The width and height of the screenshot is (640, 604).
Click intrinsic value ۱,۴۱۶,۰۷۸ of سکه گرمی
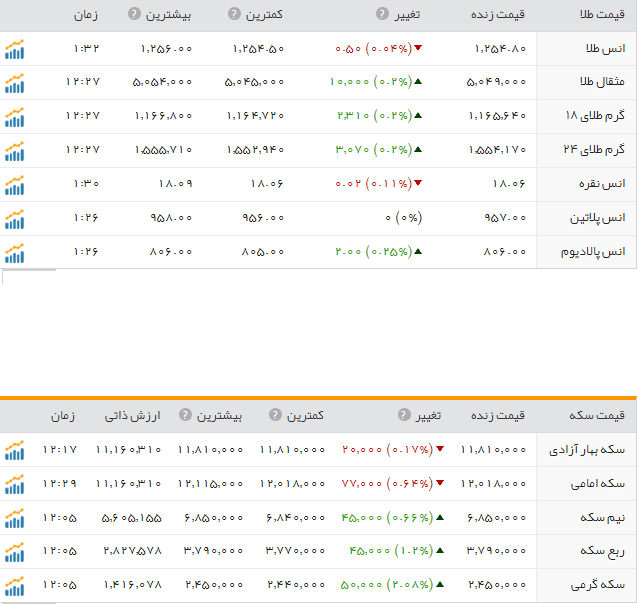(132, 585)
